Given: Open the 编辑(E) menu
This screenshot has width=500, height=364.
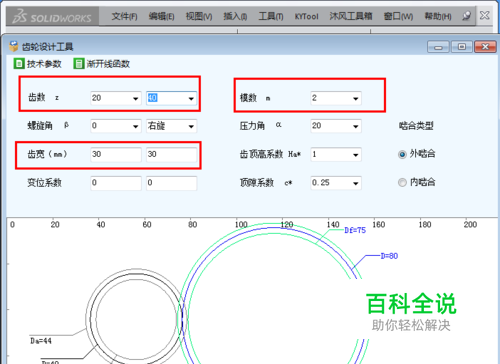Looking at the screenshot, I should [x=161, y=16].
